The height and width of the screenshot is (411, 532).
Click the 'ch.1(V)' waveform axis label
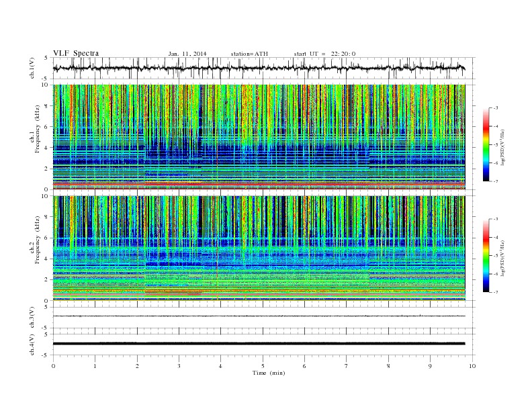(32, 68)
